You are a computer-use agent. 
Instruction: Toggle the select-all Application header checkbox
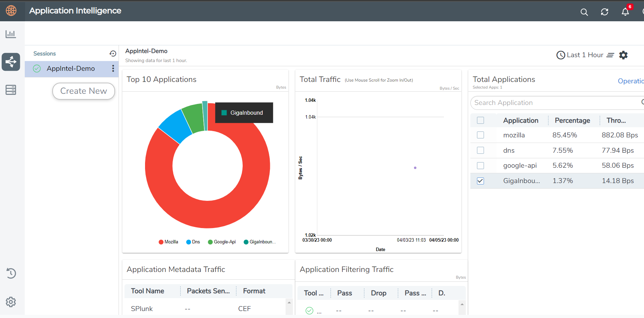click(480, 120)
